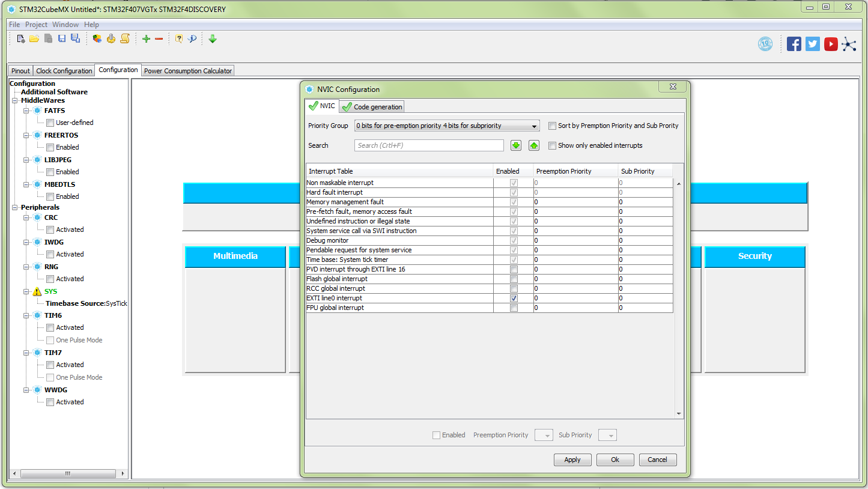This screenshot has width=868, height=489.
Task: Uncheck EXTI line0 interrupt Enabled checkbox
Action: 514,299
